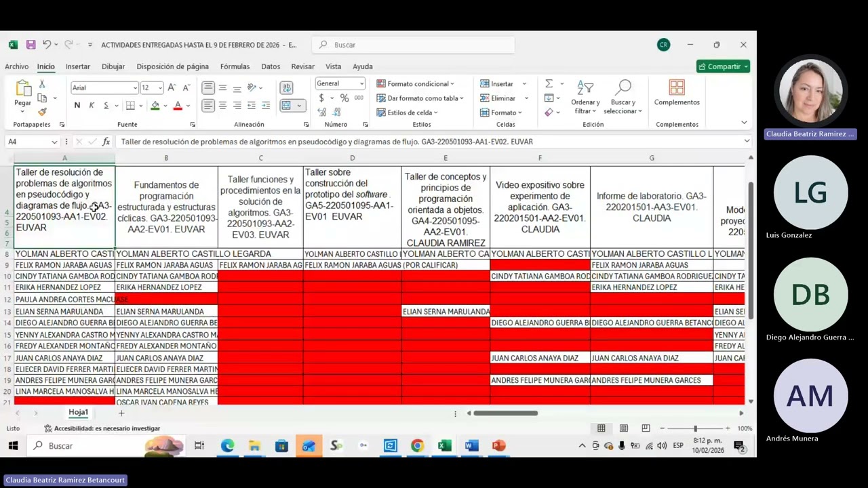
Task: Click the Formato cells button
Action: [500, 113]
